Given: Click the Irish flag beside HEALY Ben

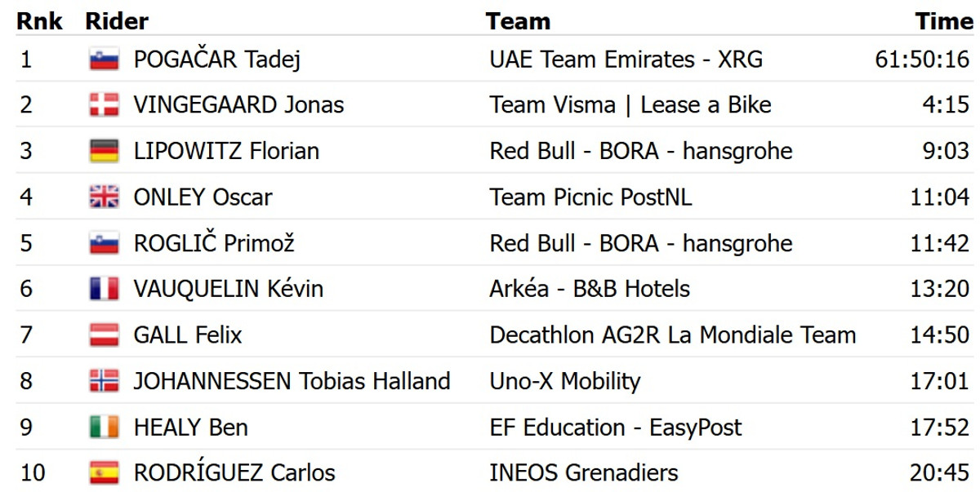Looking at the screenshot, I should (x=105, y=428).
